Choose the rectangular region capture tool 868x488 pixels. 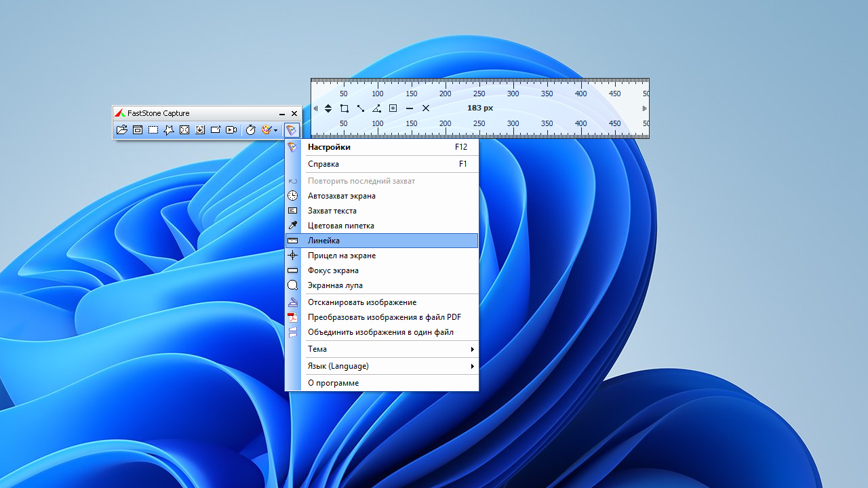[x=153, y=130]
